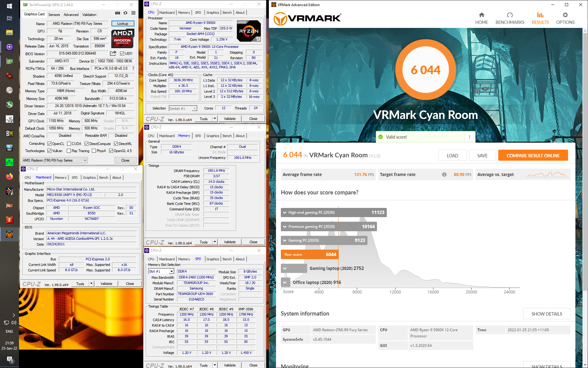The image size is (588, 368).
Task: Click the BIOS version share/export icon
Action: tap(113, 53)
